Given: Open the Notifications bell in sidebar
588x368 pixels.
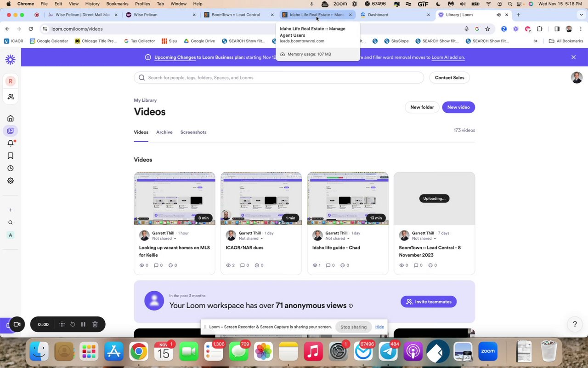Looking at the screenshot, I should coord(10,143).
